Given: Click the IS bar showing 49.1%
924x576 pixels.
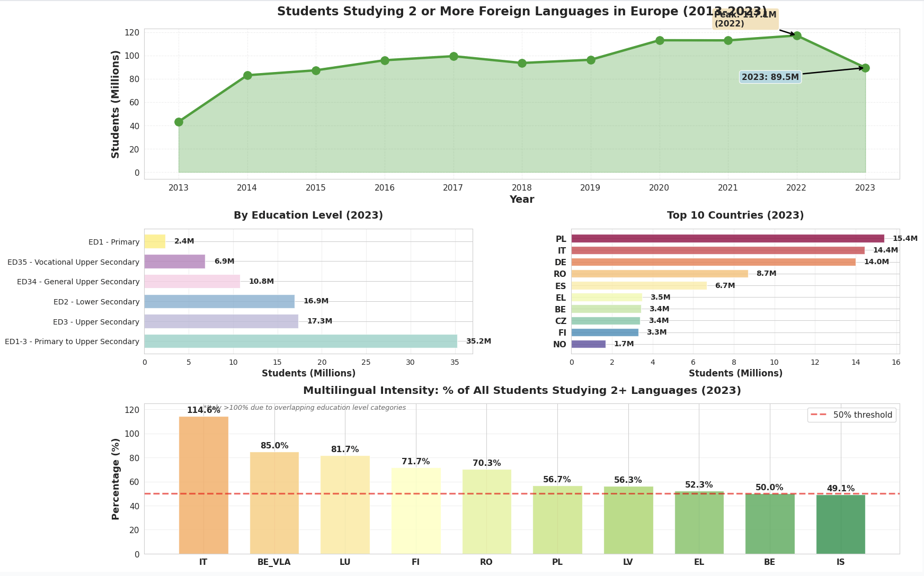Looking at the screenshot, I should click(841, 524).
